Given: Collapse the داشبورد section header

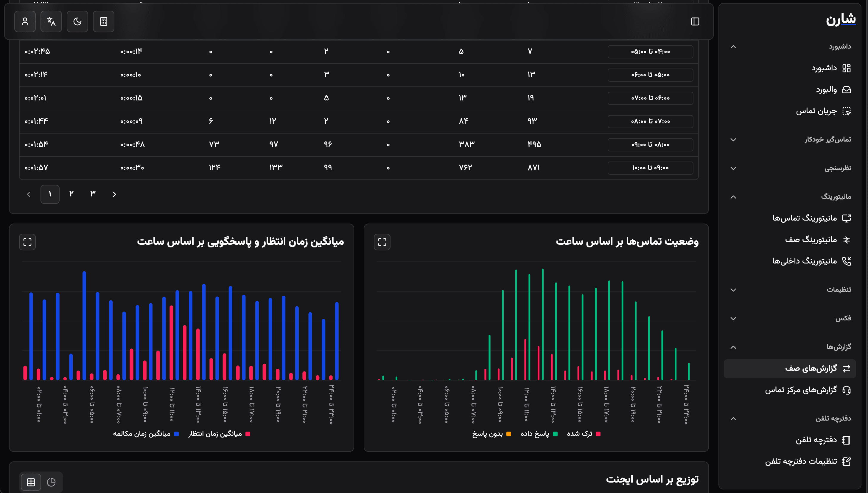Looking at the screenshot, I should [790, 47].
